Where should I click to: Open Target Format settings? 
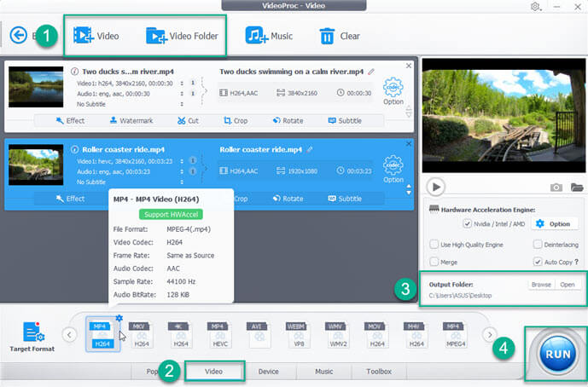[32, 337]
